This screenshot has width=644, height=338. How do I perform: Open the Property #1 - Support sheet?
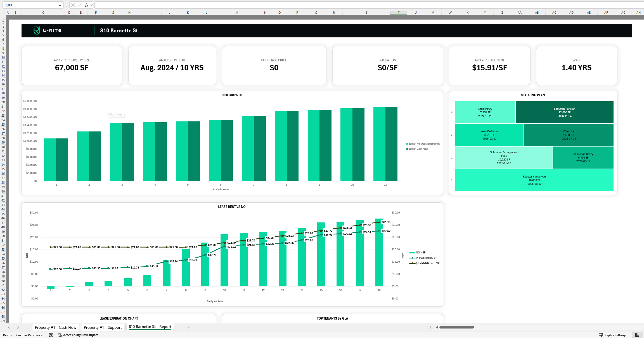[103, 327]
